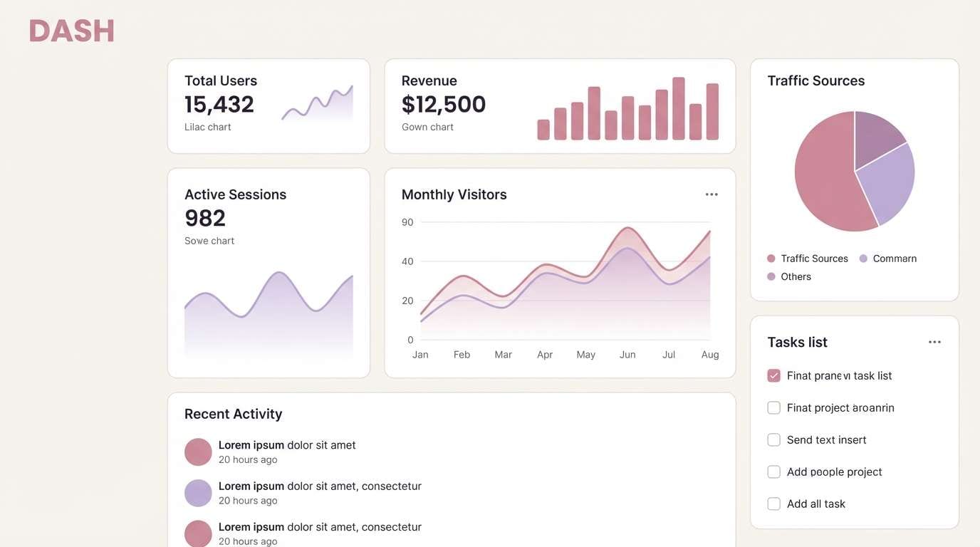Check the Add all task checkbox
The height and width of the screenshot is (547, 980).
point(773,502)
